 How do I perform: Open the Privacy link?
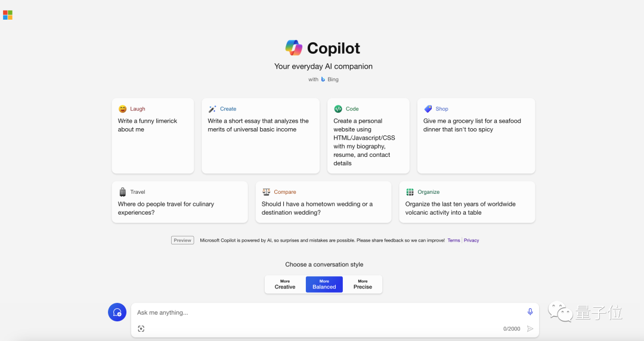click(471, 240)
